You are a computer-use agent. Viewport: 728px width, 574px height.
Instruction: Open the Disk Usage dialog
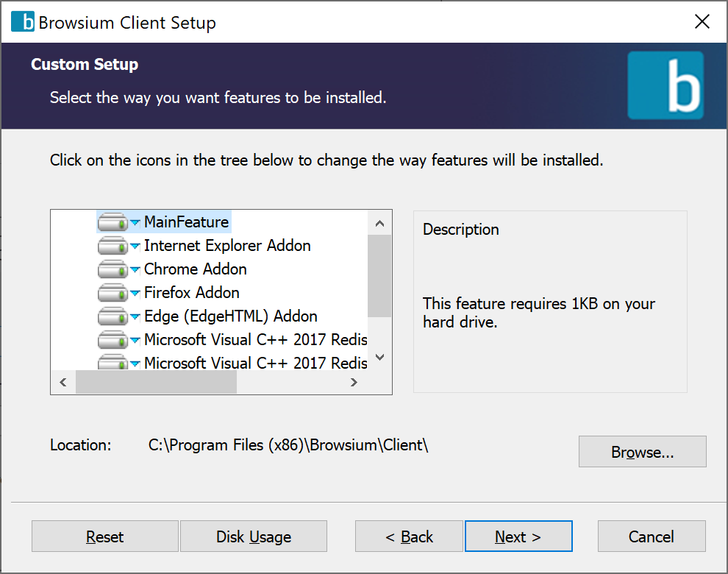pos(254,536)
